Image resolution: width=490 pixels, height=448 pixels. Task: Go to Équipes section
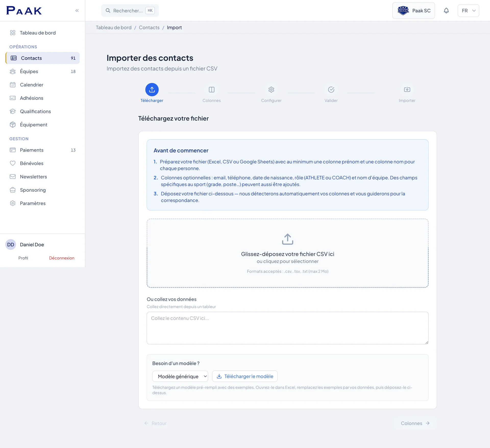(42, 71)
